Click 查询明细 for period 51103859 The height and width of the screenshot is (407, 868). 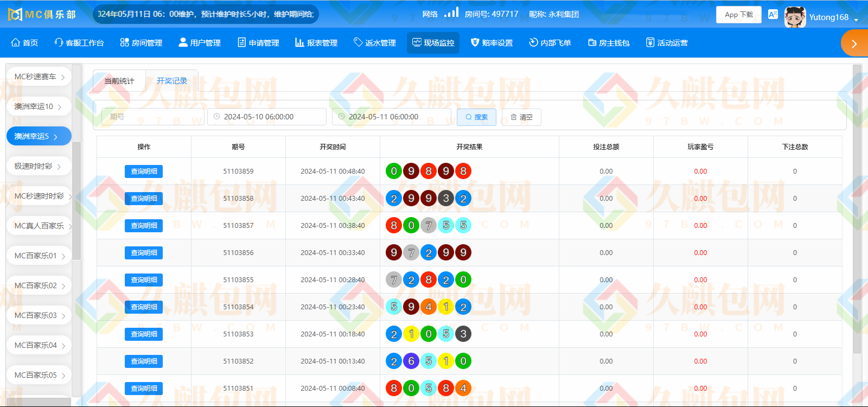pyautogui.click(x=144, y=171)
